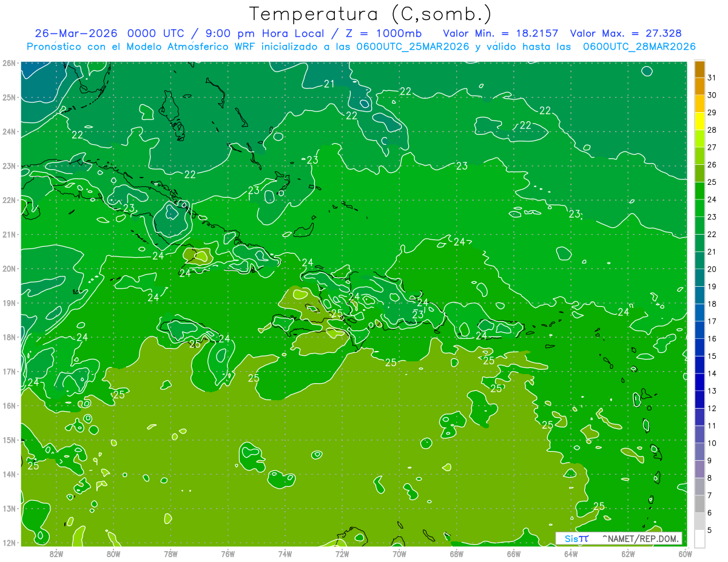Screen dimensions: 728x562
Task: Click the Valor Min. = 18.2157 text
Action: coord(500,33)
